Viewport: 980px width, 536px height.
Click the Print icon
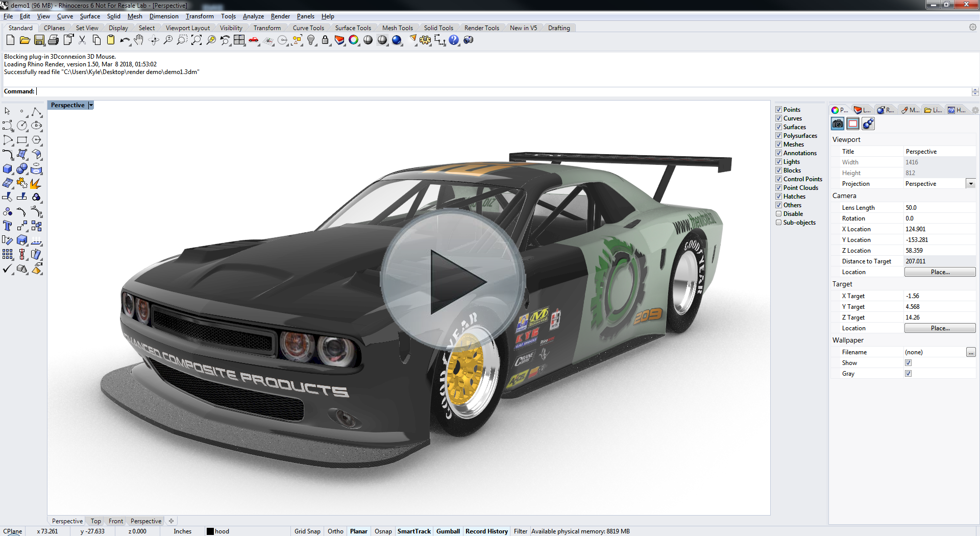pyautogui.click(x=53, y=40)
